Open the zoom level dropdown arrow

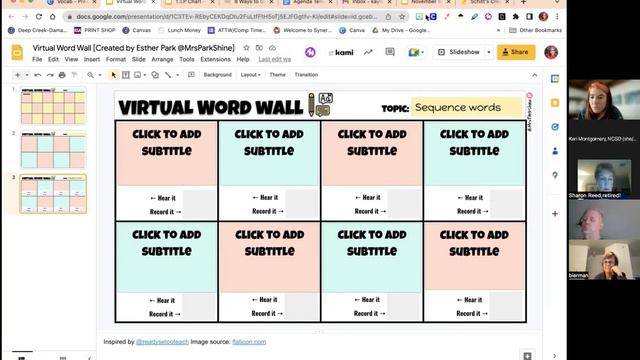point(100,75)
